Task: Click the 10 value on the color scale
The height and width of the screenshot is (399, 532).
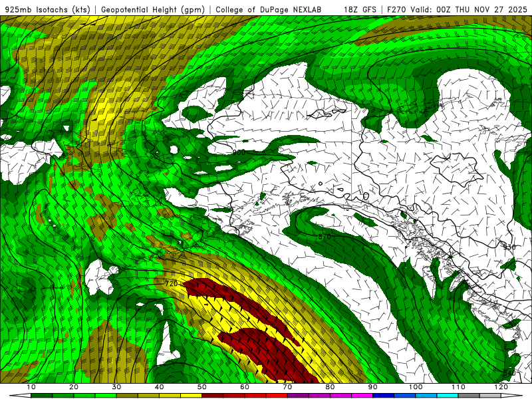Action: 31,387
